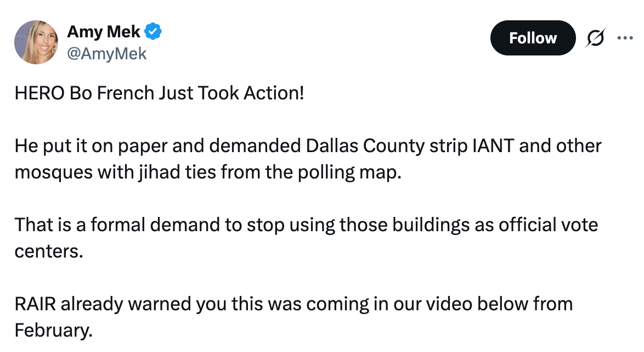Open Amy Mek's profile picture

tap(36, 42)
